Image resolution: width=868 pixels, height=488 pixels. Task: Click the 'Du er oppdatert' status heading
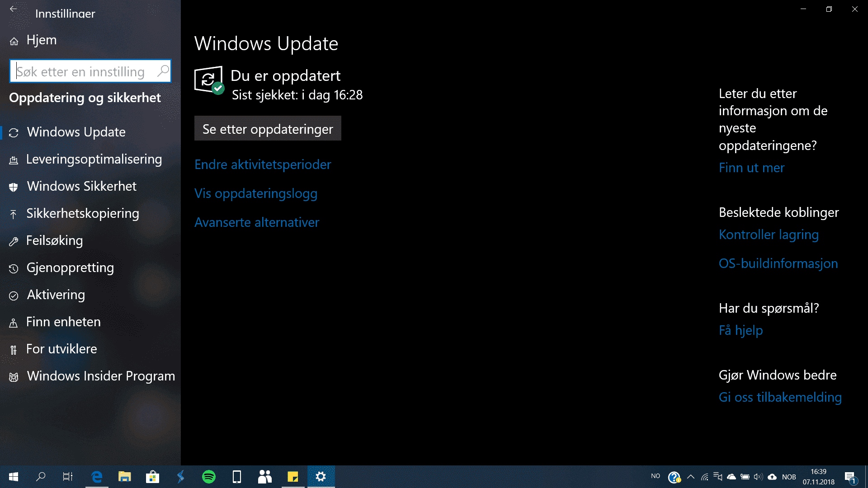click(285, 75)
